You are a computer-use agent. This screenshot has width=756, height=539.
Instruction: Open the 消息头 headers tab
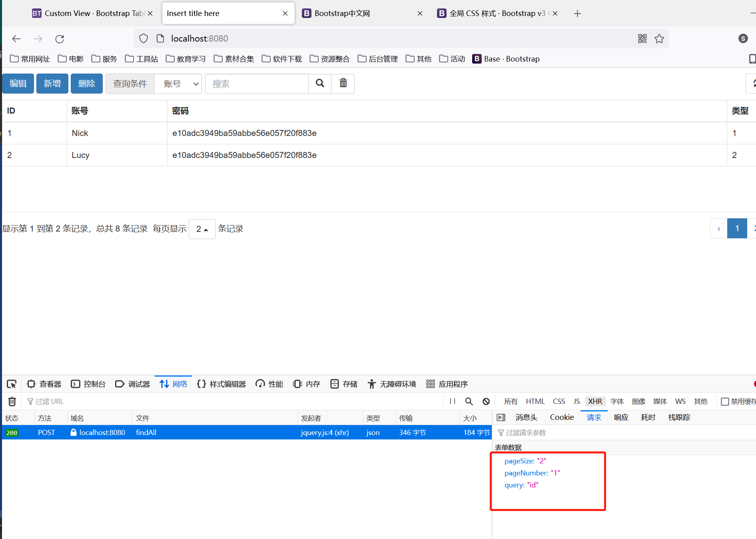point(526,417)
